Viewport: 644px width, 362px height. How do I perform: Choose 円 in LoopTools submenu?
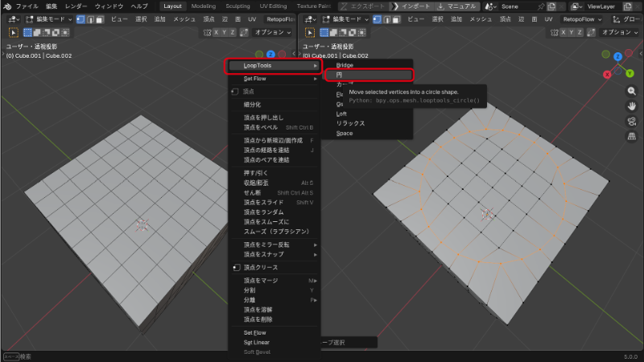coord(369,75)
